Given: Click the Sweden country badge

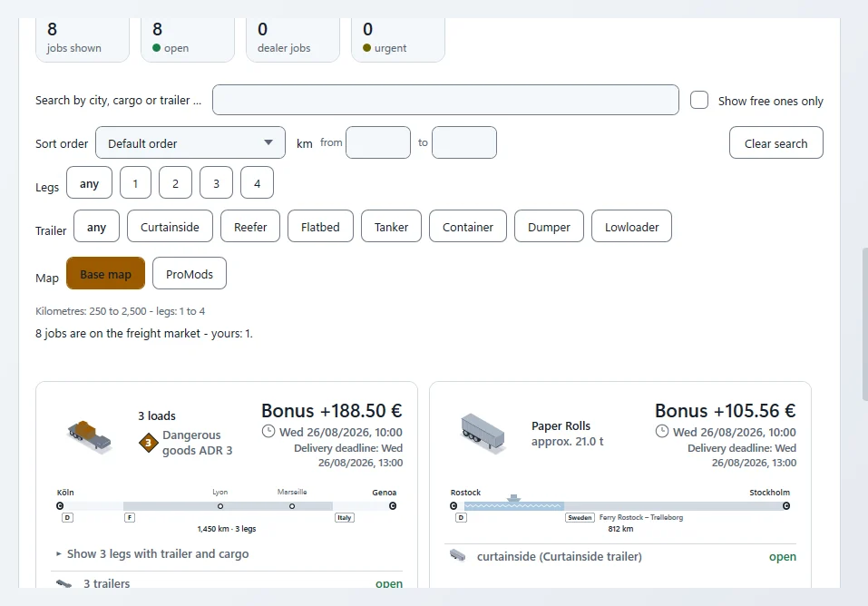Looking at the screenshot, I should [580, 517].
